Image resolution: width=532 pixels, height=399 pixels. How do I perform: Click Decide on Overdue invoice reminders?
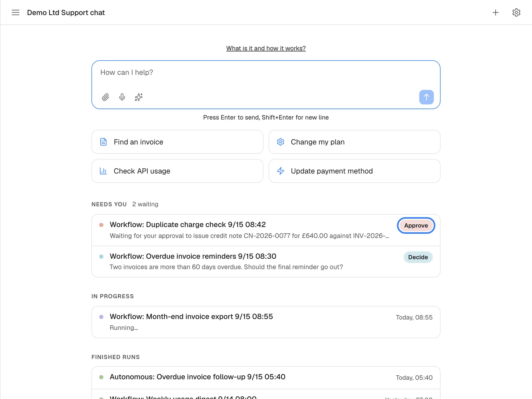pyautogui.click(x=418, y=257)
